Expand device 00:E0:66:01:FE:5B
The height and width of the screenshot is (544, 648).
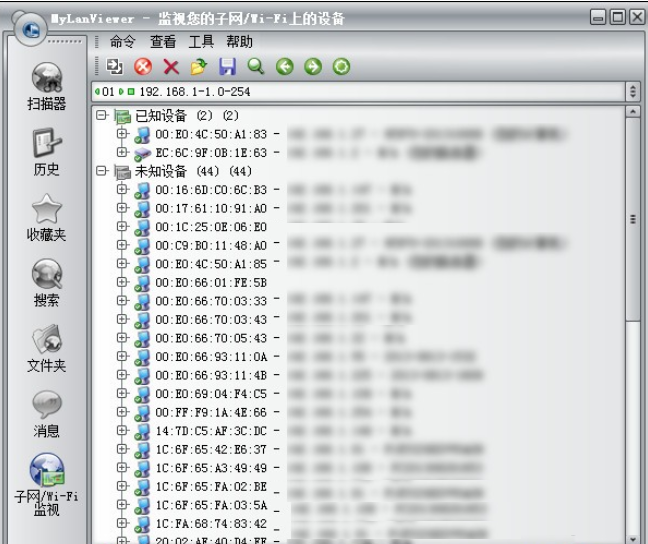(x=122, y=282)
